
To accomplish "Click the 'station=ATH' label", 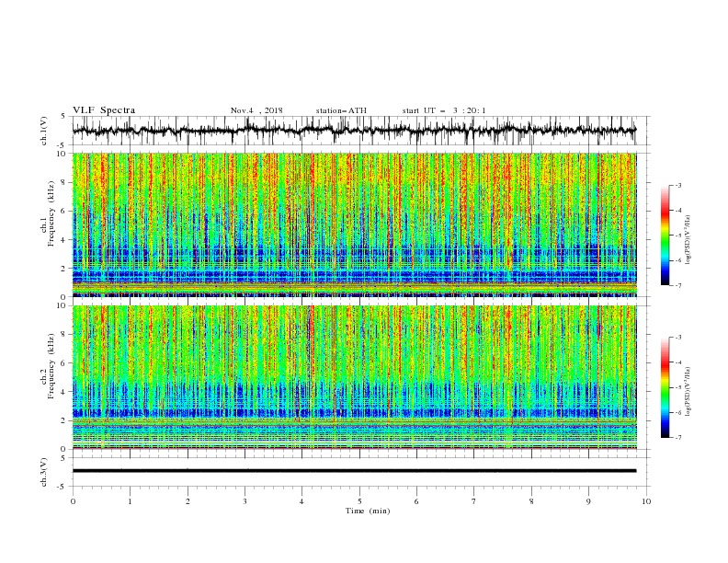I will tap(341, 110).
